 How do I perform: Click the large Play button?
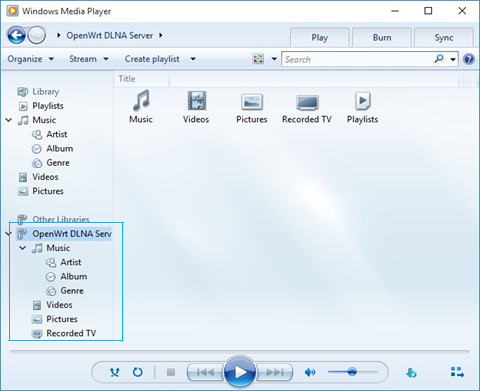pos(240,372)
